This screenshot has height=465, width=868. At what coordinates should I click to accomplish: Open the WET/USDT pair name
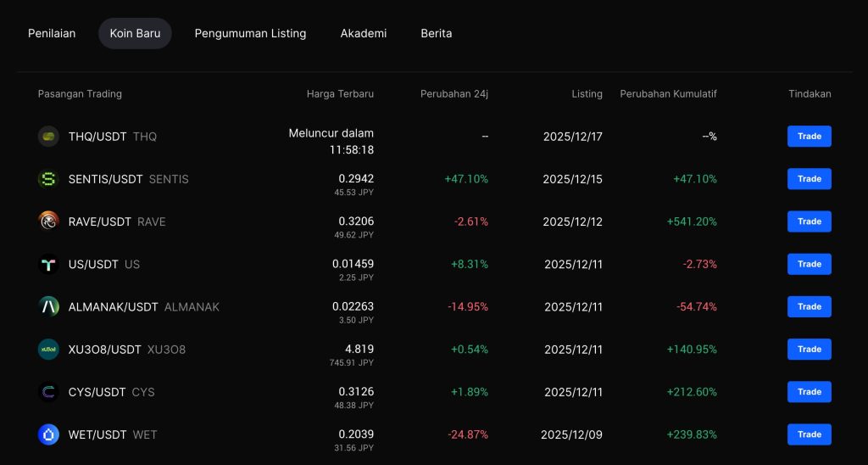pyautogui.click(x=97, y=434)
